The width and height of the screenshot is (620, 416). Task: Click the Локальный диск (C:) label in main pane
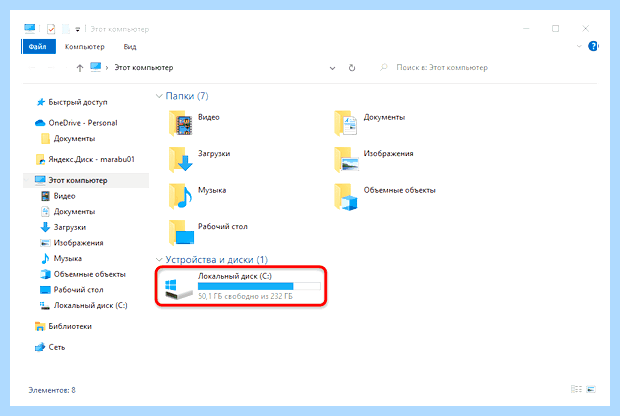click(235, 276)
